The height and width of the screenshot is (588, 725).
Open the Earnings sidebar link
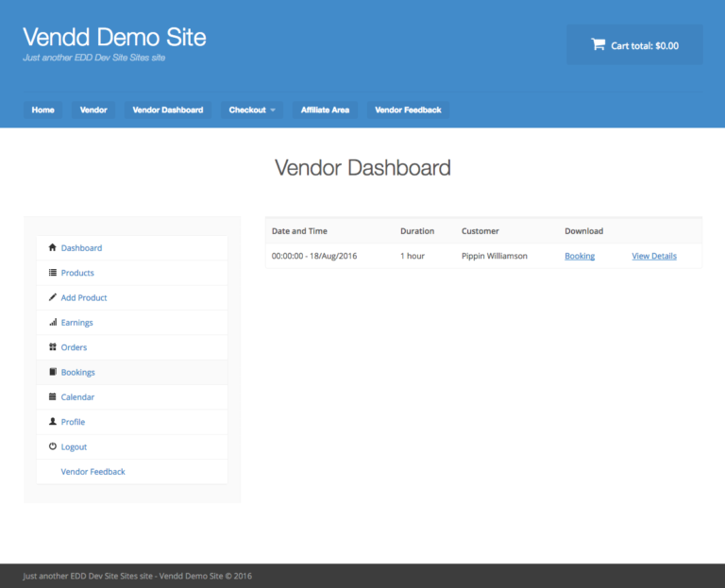pyautogui.click(x=76, y=323)
